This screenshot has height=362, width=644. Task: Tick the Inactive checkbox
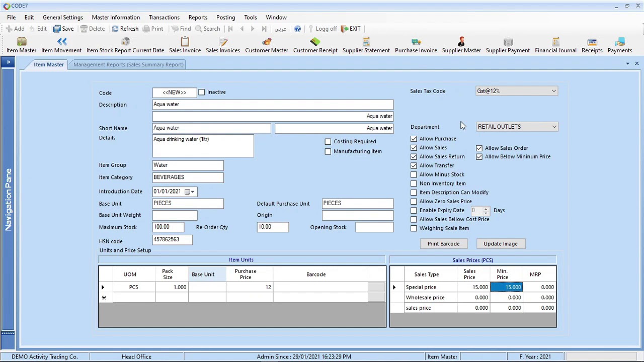202,92
